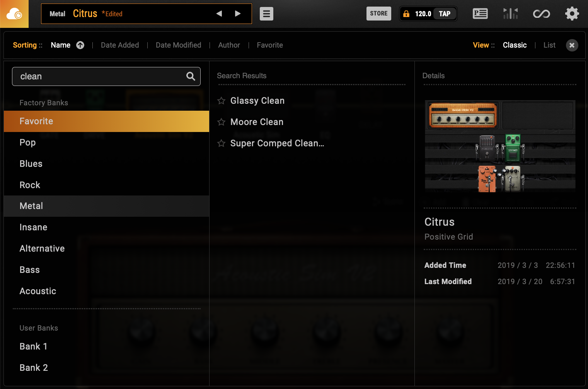Open user Bank 2
This screenshot has height=389, width=588.
click(106, 368)
